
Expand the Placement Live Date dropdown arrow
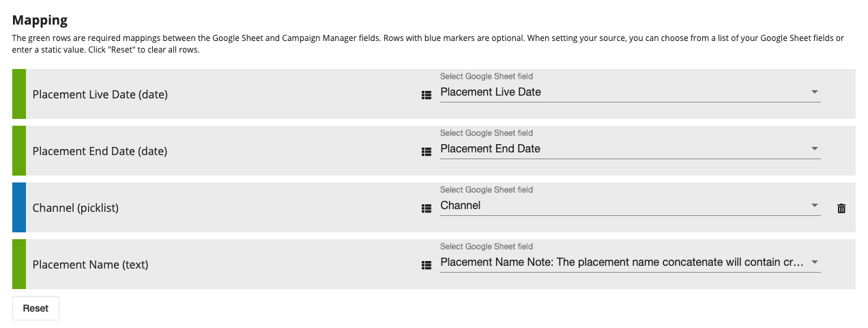click(814, 92)
